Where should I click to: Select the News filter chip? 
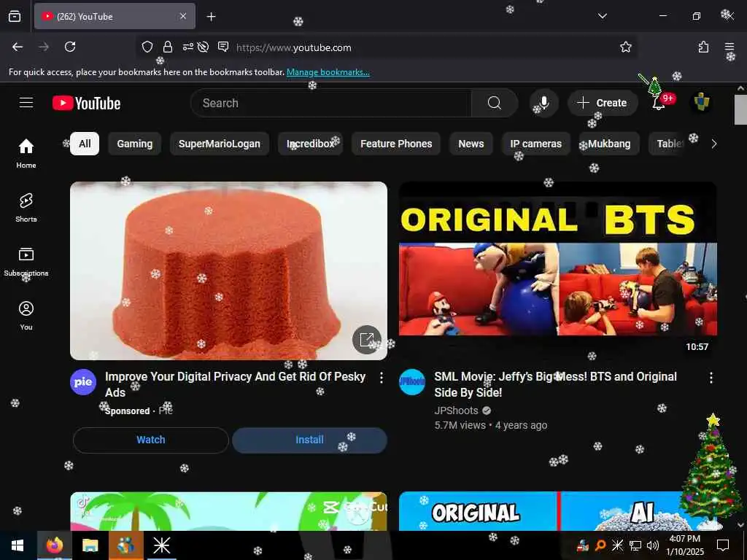[x=471, y=144]
